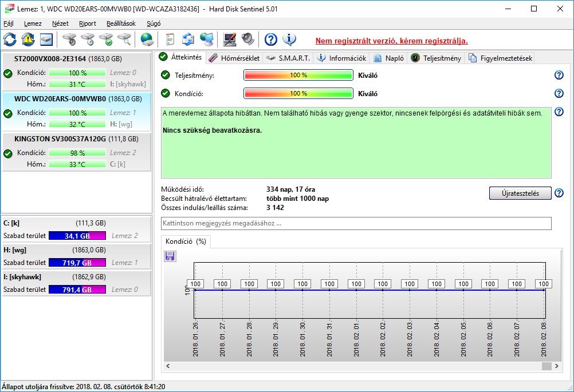The height and width of the screenshot is (392, 574).
Task: Click the 791,4 GB free space bar
Action: tap(77, 290)
